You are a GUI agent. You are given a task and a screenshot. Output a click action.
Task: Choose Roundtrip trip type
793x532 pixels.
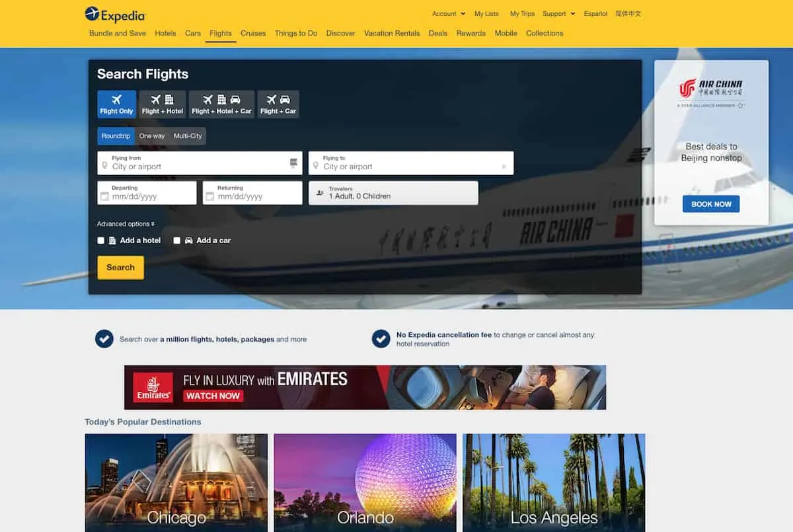pos(116,136)
